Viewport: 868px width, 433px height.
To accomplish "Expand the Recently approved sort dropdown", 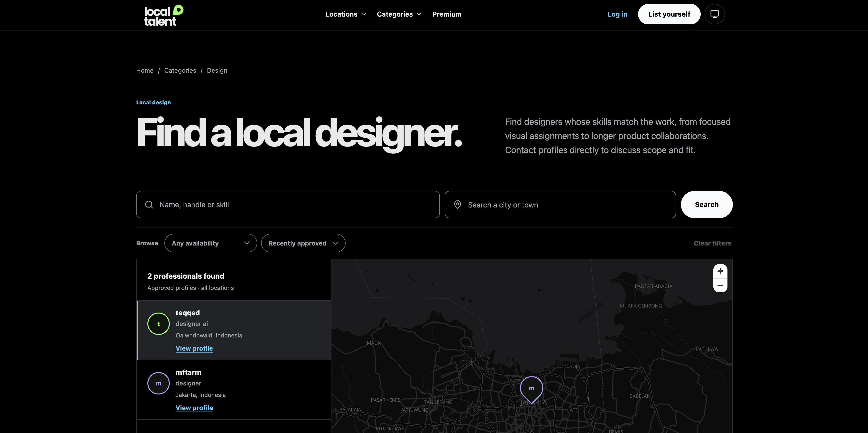I will [303, 243].
